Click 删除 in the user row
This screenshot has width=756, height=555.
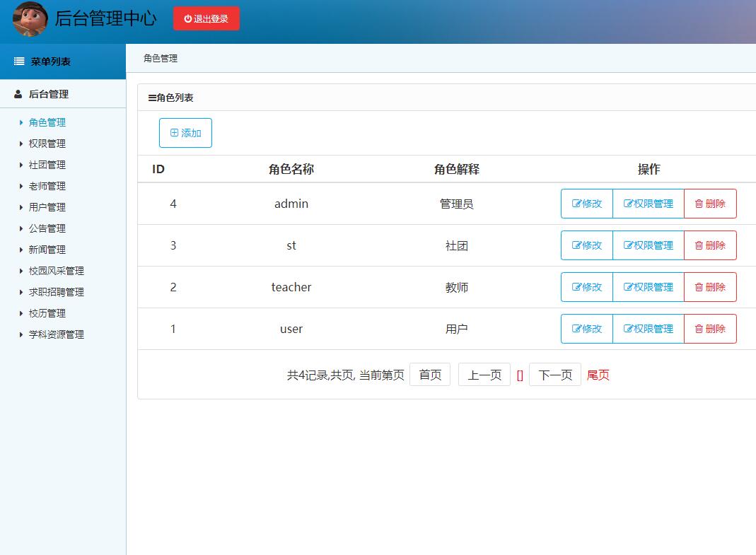(x=710, y=329)
